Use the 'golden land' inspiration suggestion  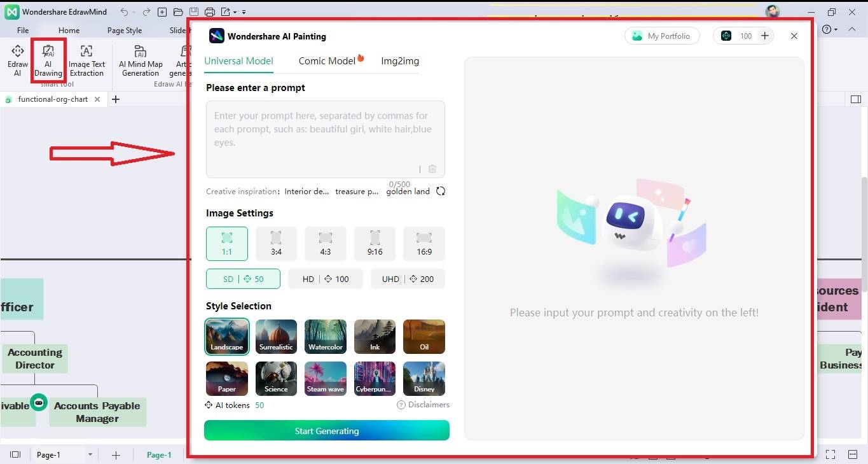pyautogui.click(x=408, y=192)
